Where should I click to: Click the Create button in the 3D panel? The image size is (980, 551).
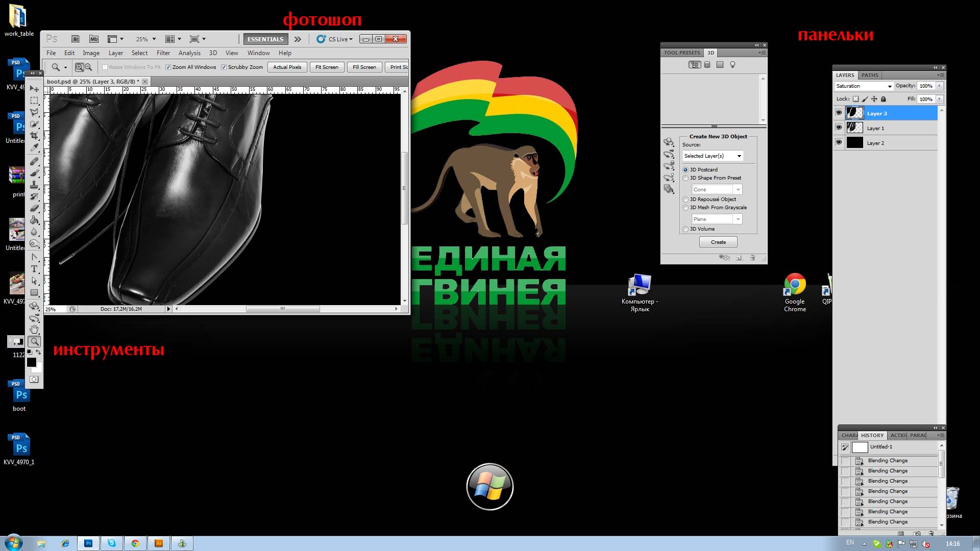(718, 242)
